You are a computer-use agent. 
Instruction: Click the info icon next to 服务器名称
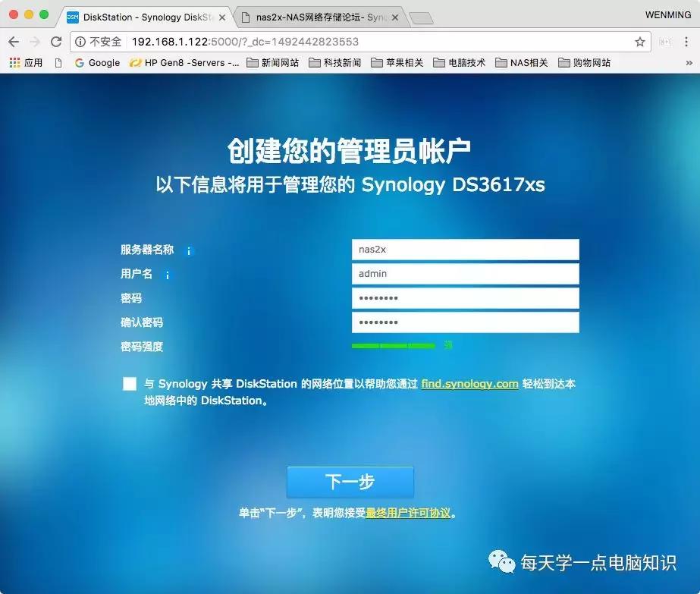(x=188, y=251)
